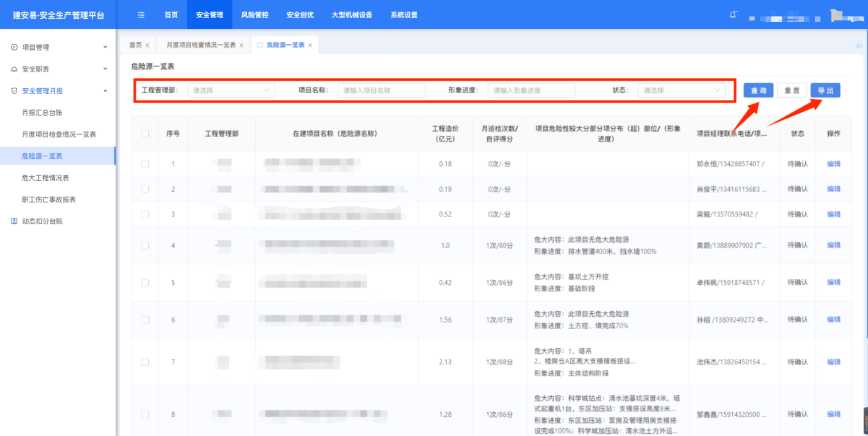Open the 状态 dropdown filter
The height and width of the screenshot is (436, 868).
(681, 90)
